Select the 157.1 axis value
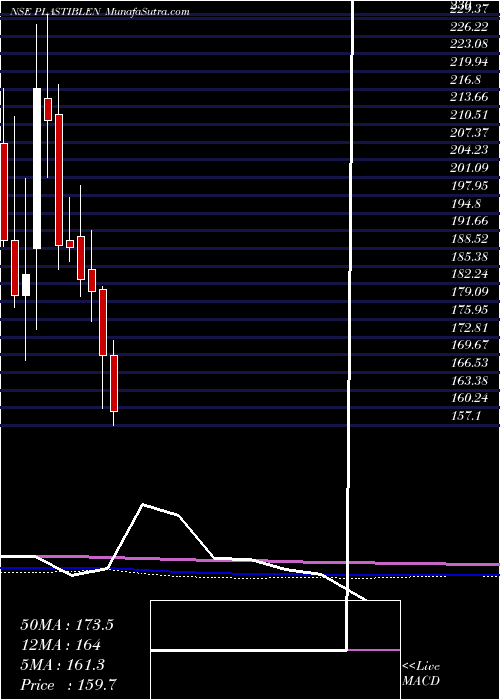This screenshot has width=500, height=700. click(466, 416)
